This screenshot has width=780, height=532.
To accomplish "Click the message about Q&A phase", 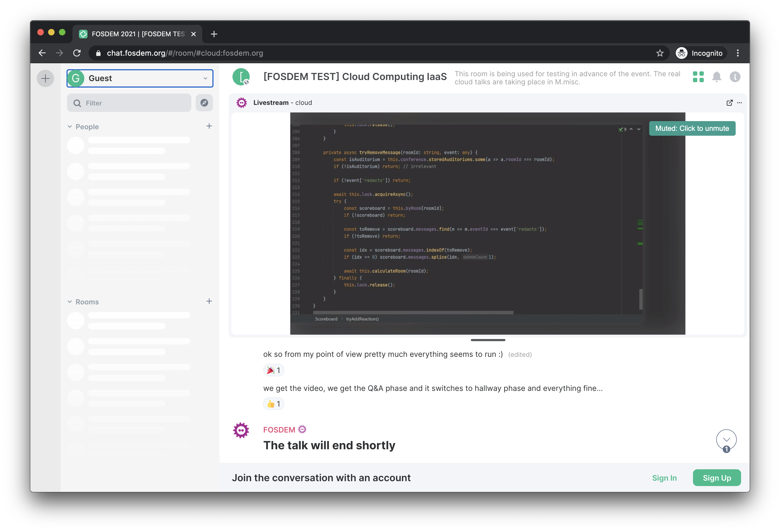I will [x=433, y=388].
